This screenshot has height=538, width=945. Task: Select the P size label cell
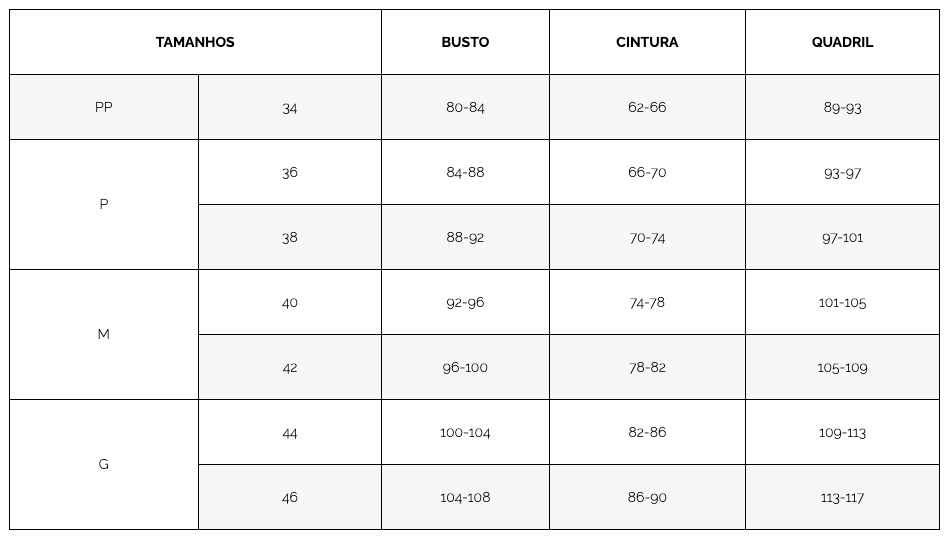(104, 204)
